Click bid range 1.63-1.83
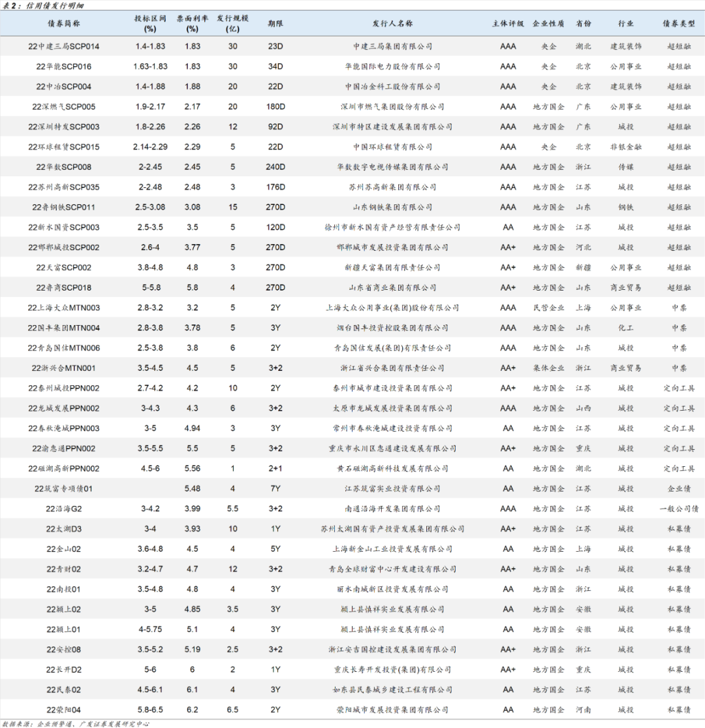The height and width of the screenshot is (728, 705). [150, 67]
